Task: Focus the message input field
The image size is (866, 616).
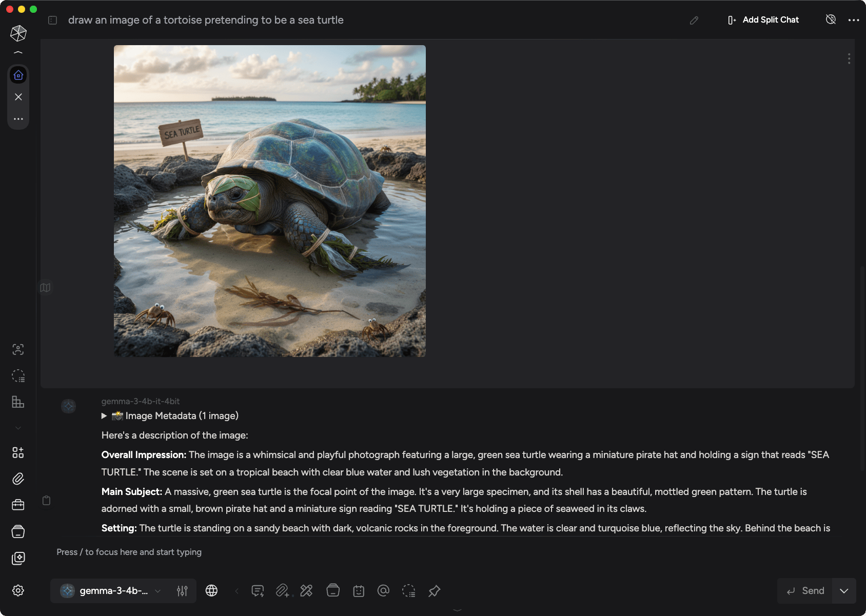Action: [410, 552]
